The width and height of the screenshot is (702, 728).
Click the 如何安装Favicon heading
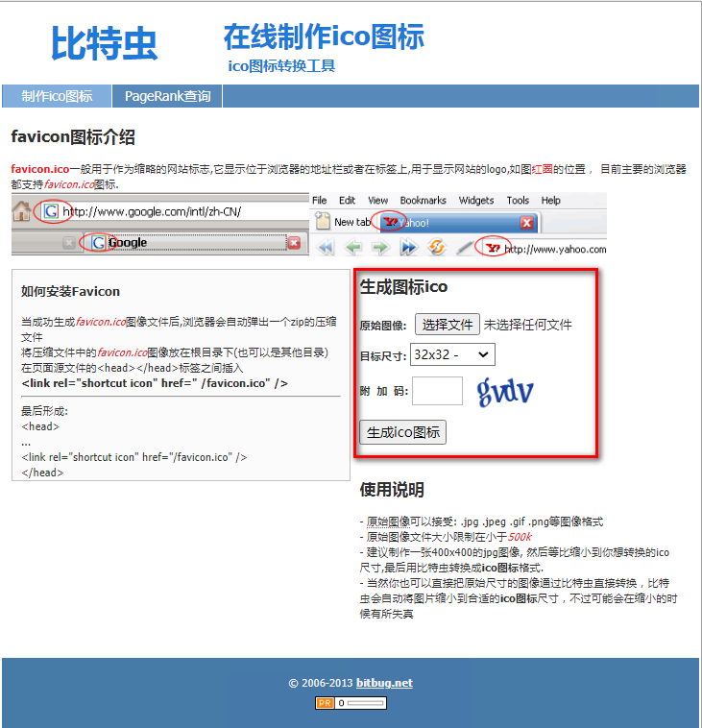pos(70,292)
